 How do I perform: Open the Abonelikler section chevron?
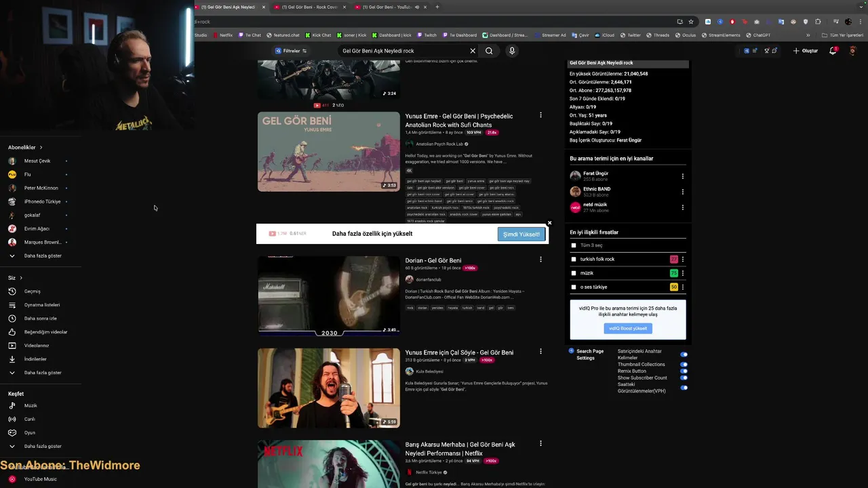pos(41,147)
